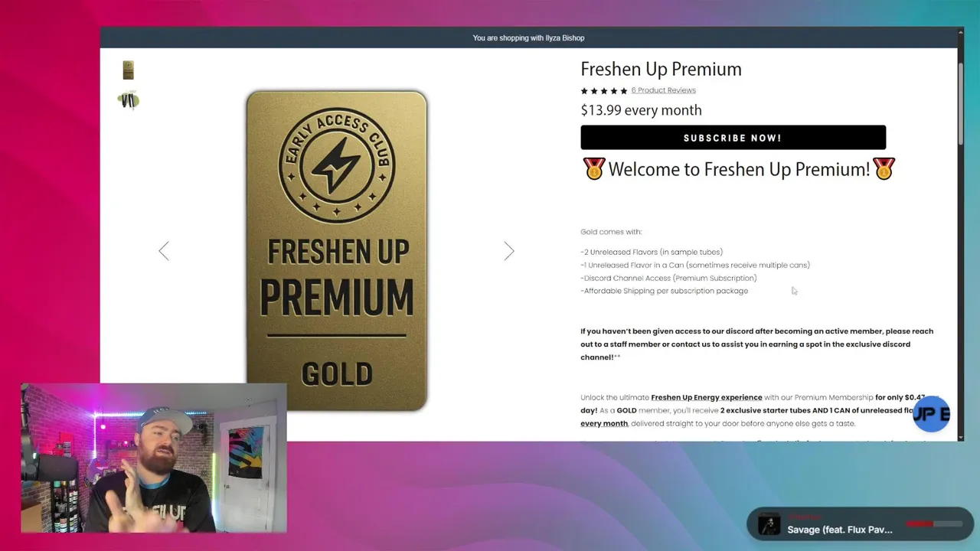Image resolution: width=980 pixels, height=551 pixels.
Task: Open the 6 Product Reviews link
Action: pyautogui.click(x=663, y=90)
